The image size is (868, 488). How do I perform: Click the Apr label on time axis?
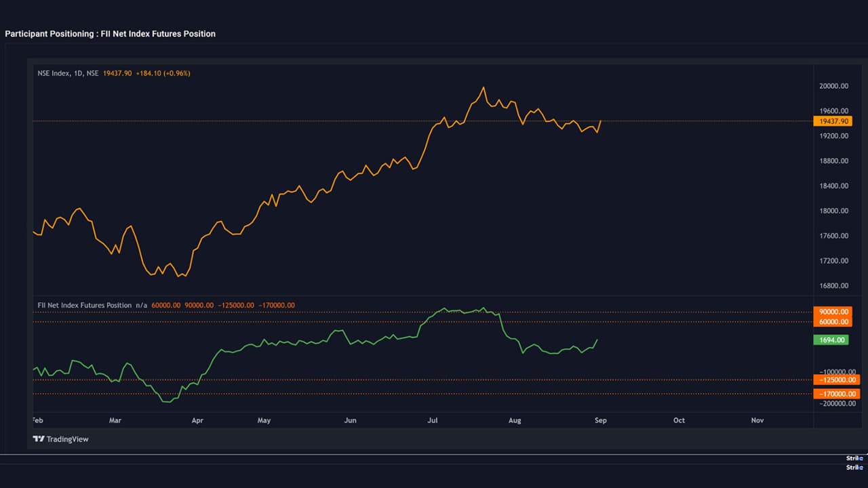click(197, 420)
